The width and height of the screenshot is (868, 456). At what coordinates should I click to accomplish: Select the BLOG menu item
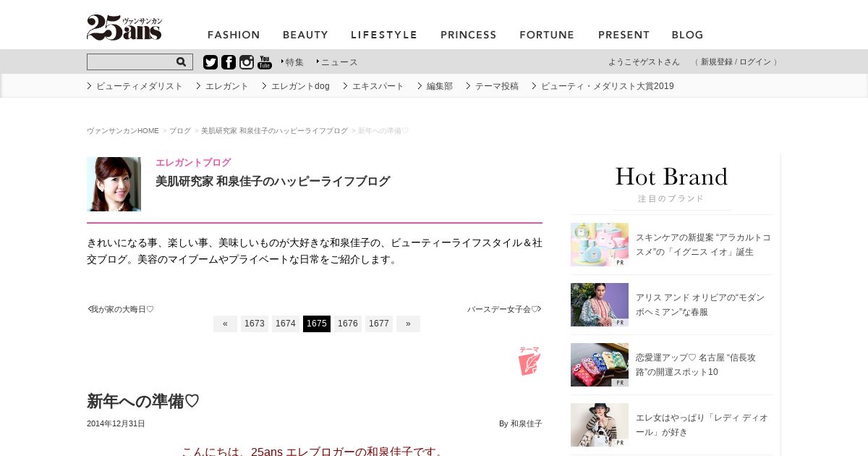click(x=687, y=35)
